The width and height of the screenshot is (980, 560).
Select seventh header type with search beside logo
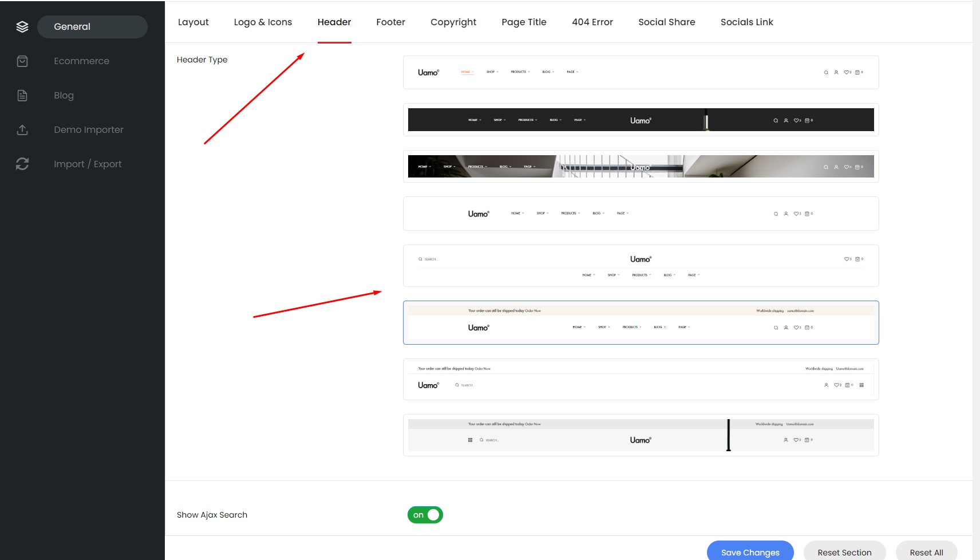click(641, 379)
